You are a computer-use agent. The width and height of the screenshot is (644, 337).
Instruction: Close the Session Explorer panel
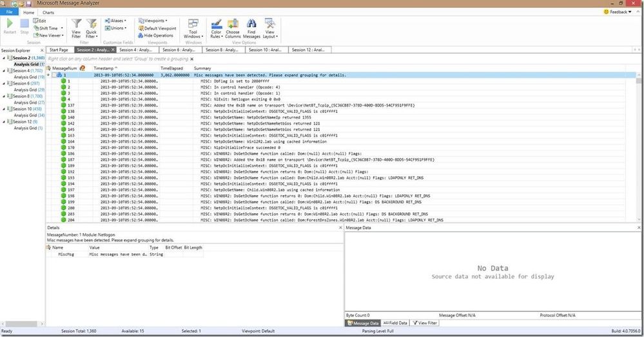coord(42,50)
